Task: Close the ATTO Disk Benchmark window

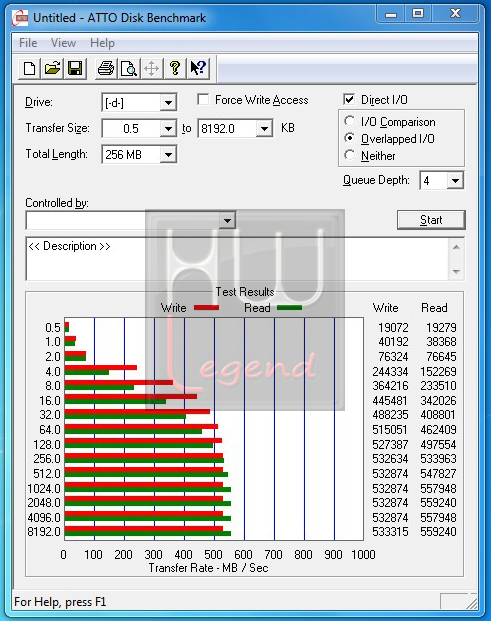Action: pos(456,14)
